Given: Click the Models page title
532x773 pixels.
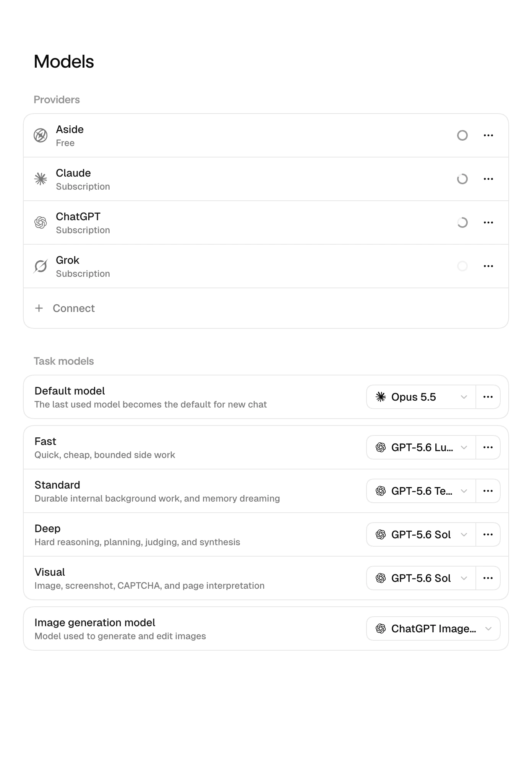Looking at the screenshot, I should [64, 62].
